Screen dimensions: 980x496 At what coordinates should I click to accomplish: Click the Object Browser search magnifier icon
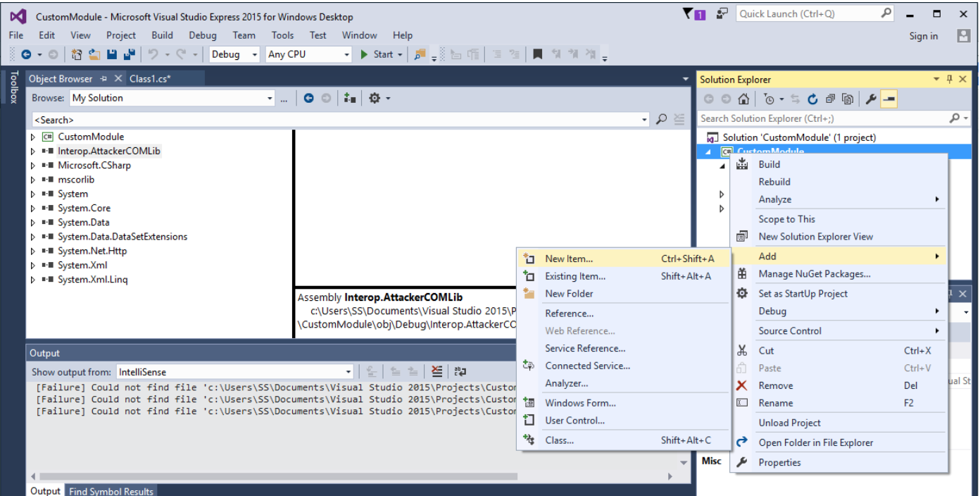pyautogui.click(x=661, y=120)
